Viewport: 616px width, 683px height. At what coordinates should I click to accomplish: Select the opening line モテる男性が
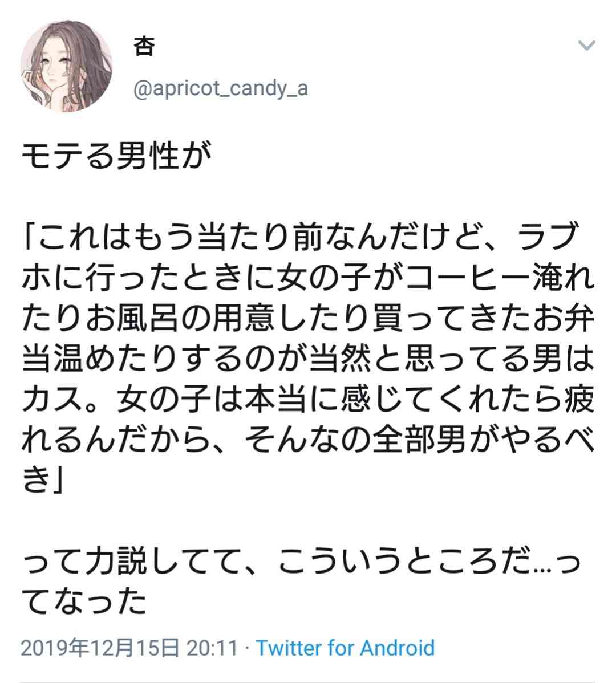117,156
